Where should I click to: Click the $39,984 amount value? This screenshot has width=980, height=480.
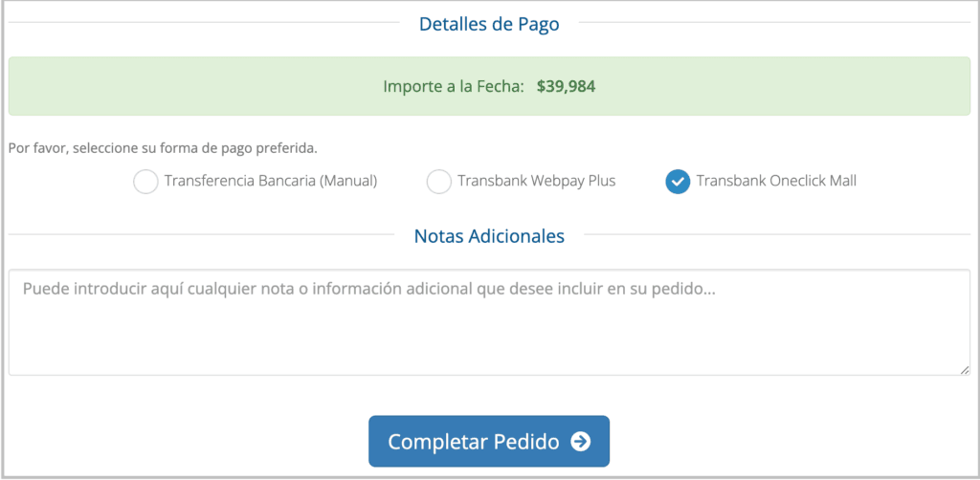566,86
